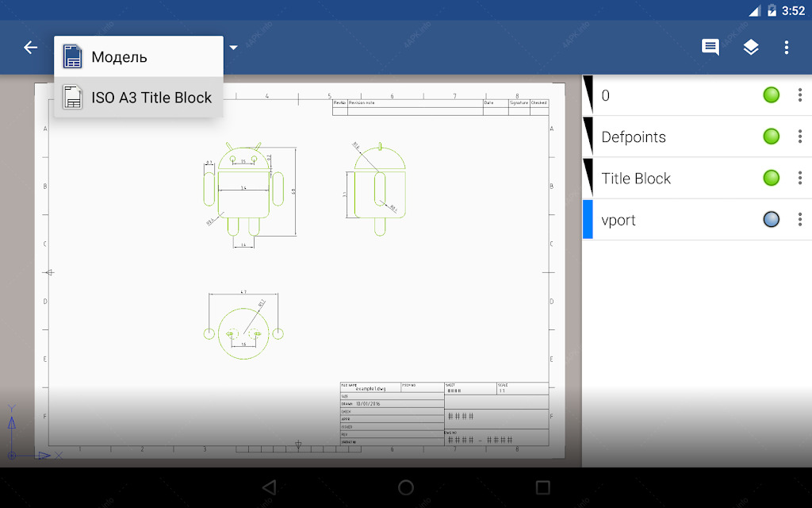
Task: Toggle visibility of vport layer
Action: coord(771,219)
